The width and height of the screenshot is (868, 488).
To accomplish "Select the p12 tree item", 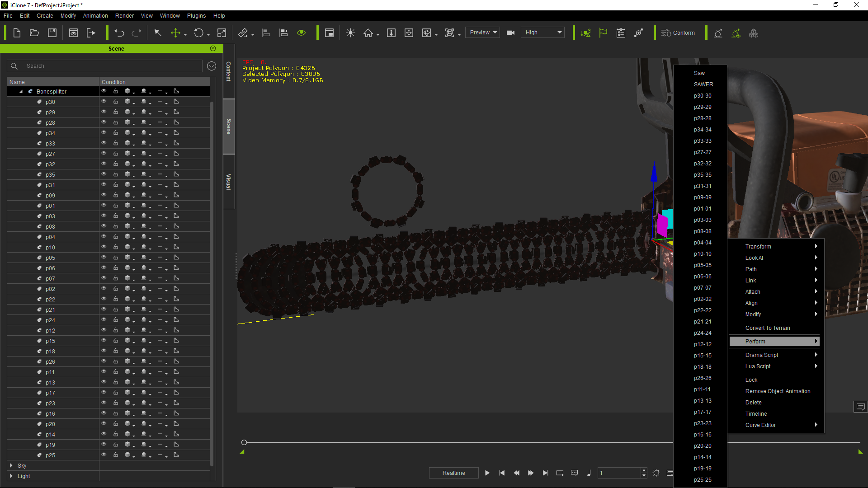I will 50,330.
